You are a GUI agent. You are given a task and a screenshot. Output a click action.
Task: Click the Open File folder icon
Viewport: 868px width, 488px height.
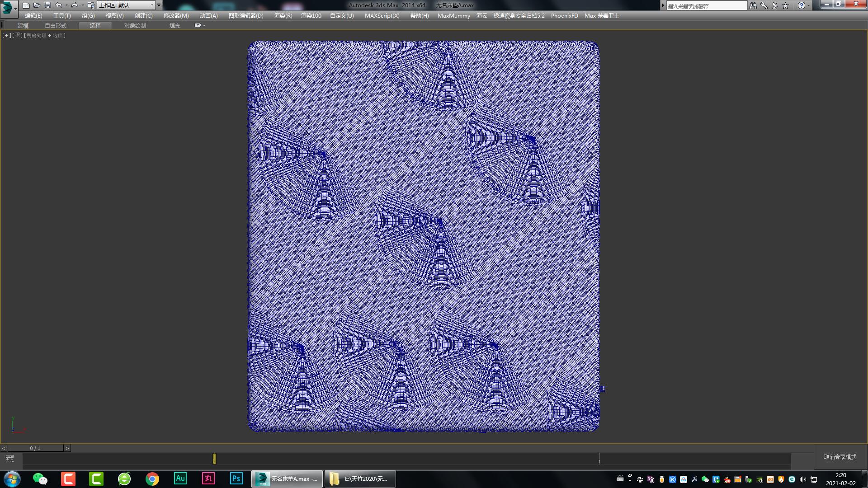pos(37,5)
